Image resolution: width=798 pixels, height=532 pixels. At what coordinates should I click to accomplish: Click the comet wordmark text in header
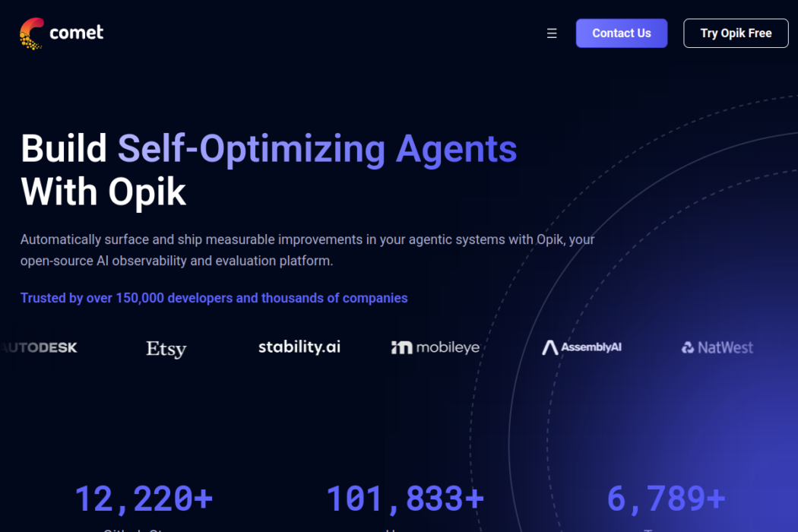click(76, 33)
